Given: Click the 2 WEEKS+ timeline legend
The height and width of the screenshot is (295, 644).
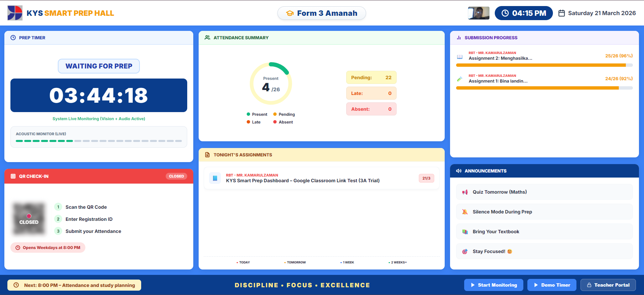Looking at the screenshot, I should [x=398, y=262].
